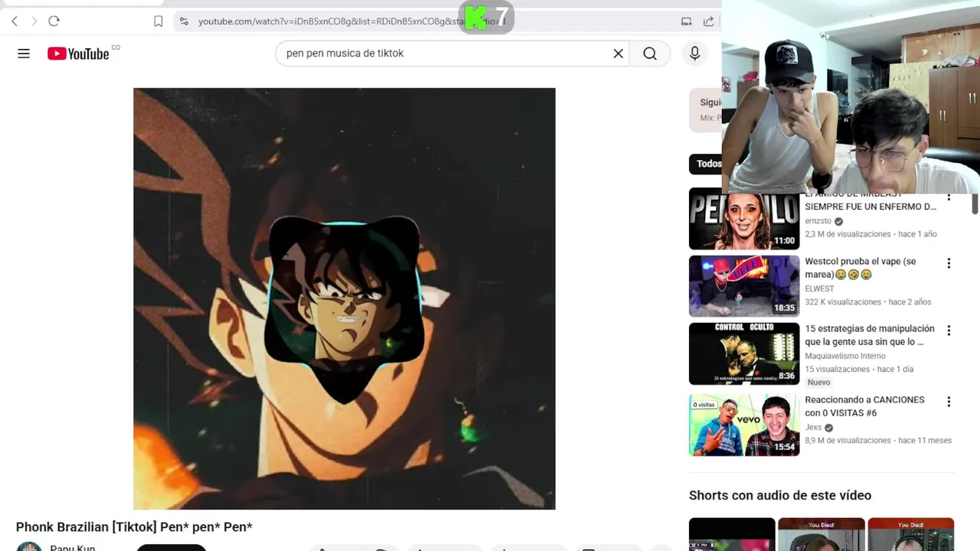980x551 pixels.
Task: Open Papu Kun channel avatar
Action: click(29, 546)
